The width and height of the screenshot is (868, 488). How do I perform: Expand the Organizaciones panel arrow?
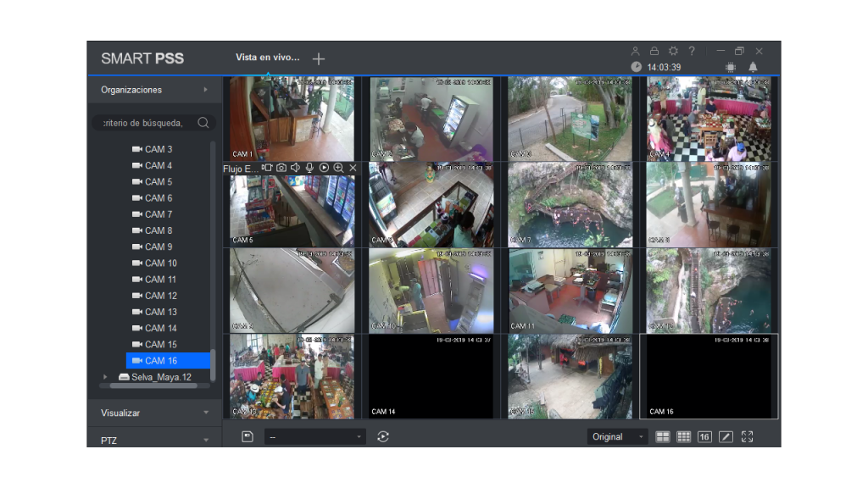pyautogui.click(x=205, y=90)
